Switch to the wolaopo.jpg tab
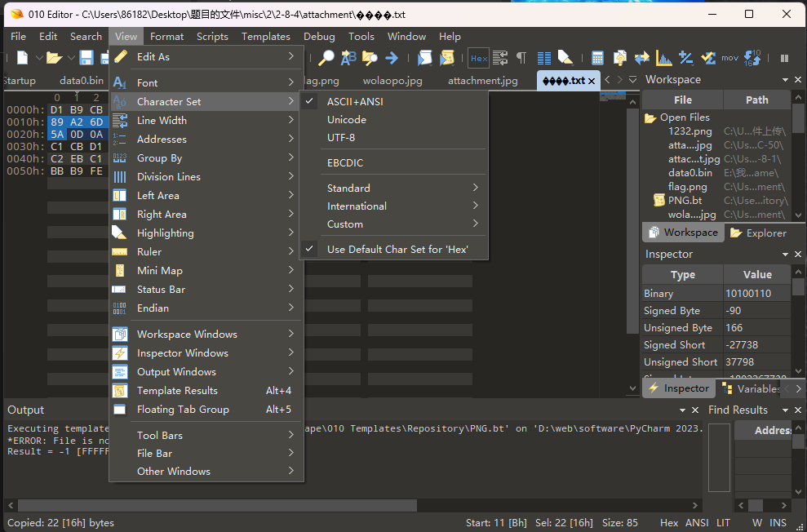 point(392,81)
